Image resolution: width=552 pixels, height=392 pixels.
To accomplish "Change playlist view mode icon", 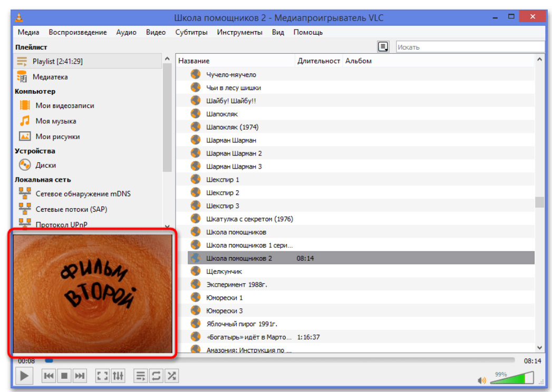I will (x=383, y=47).
